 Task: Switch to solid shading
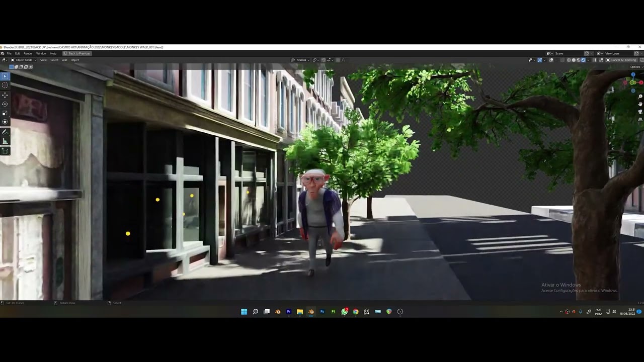tap(574, 60)
